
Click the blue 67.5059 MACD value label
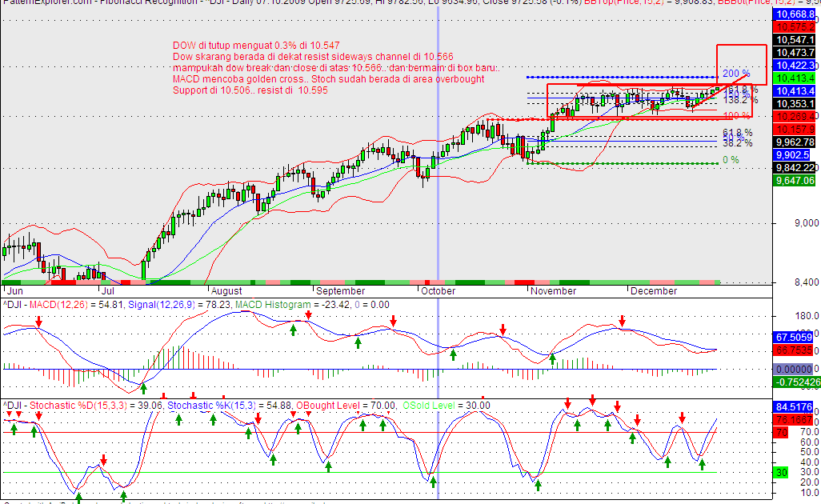click(x=793, y=338)
